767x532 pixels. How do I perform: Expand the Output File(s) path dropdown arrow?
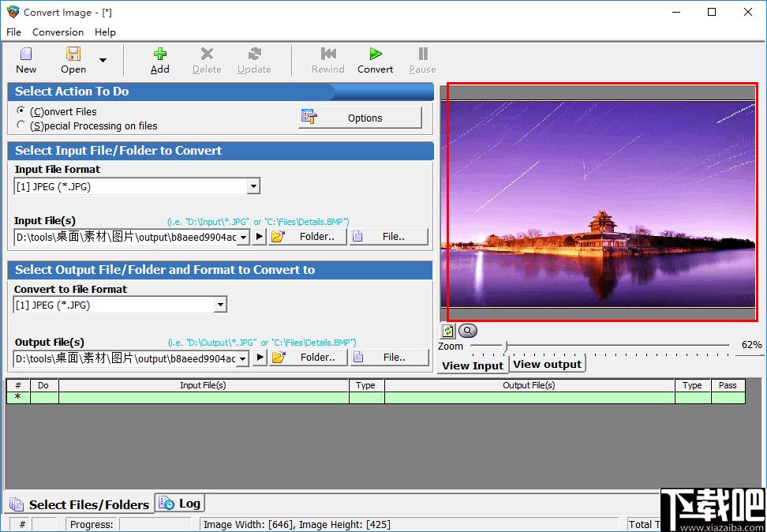point(243,359)
